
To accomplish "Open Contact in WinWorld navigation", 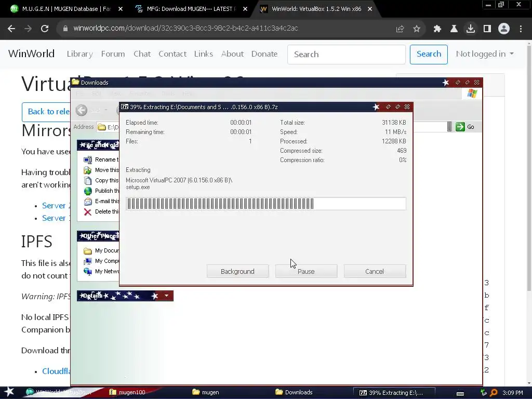I will pyautogui.click(x=172, y=54).
